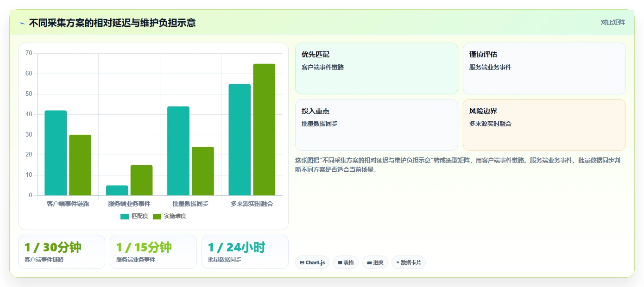Click 多来源实时融合 text in 风险边界 card

pyautogui.click(x=490, y=124)
